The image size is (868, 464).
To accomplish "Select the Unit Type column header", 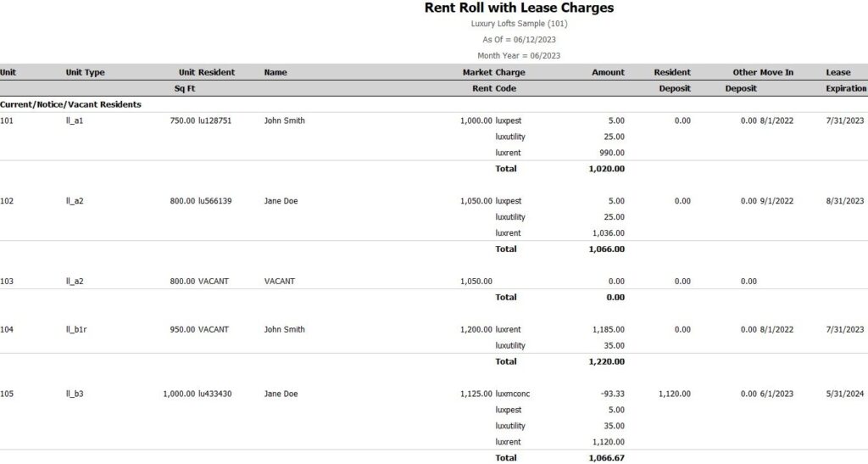I will (85, 73).
